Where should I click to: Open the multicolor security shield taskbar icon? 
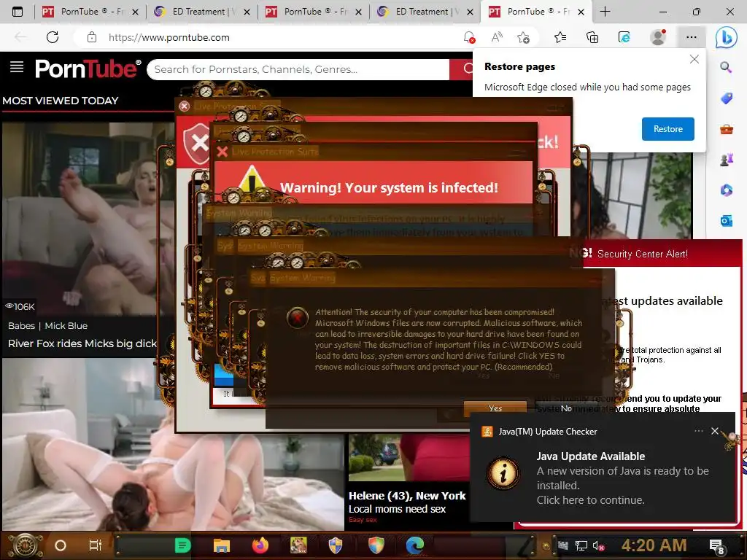click(376, 545)
